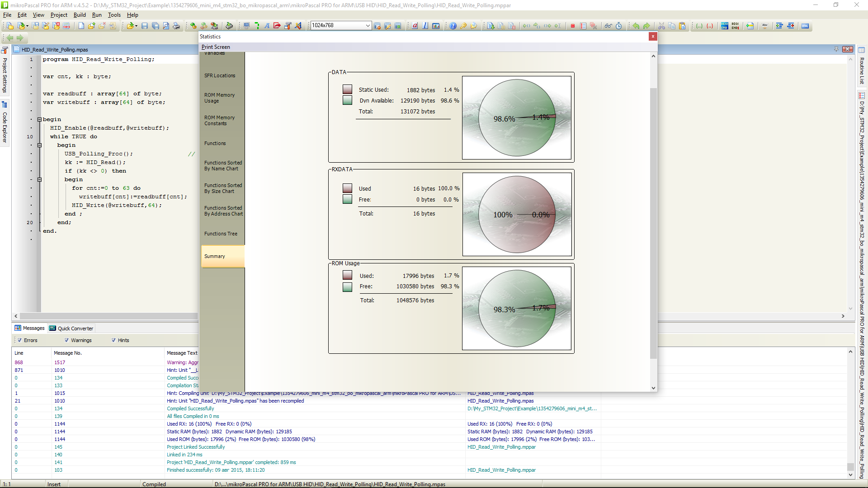This screenshot has width=868, height=488.
Task: Click the Help question mark icon
Action: pos(453,26)
